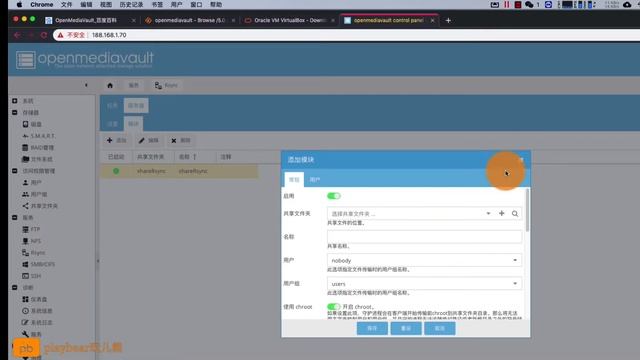Click magnifier icon beside shared folder field
Screen dimensions: 640x360
(515, 213)
